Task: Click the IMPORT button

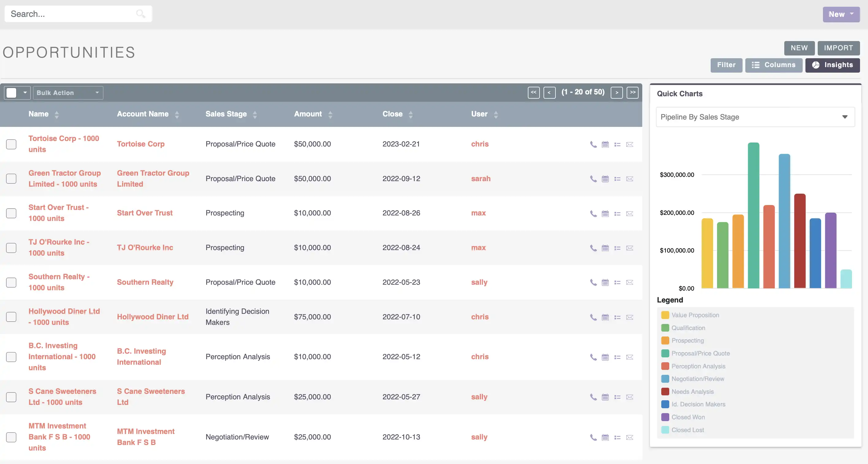Action: point(839,48)
